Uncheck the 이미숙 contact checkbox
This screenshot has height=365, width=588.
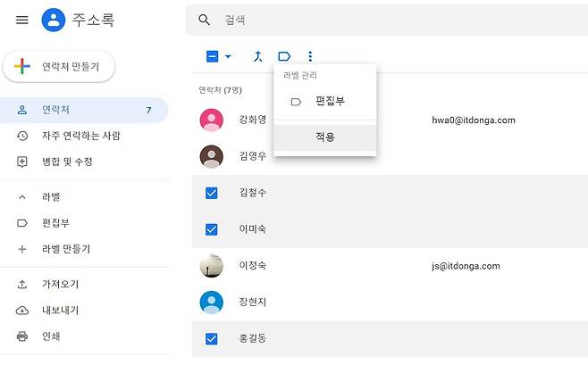click(x=212, y=229)
